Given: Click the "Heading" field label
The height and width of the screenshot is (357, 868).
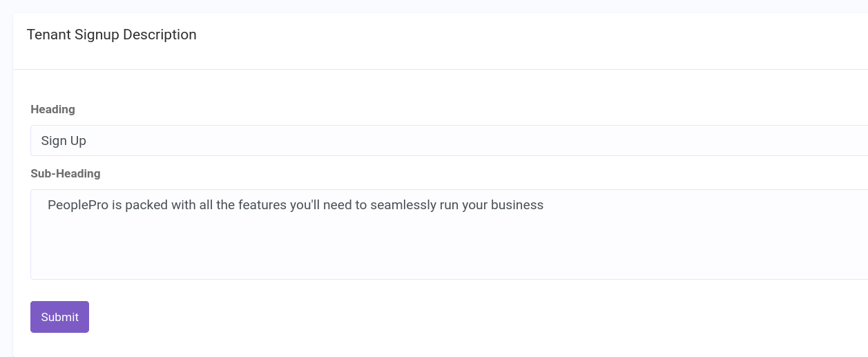Looking at the screenshot, I should point(52,109).
